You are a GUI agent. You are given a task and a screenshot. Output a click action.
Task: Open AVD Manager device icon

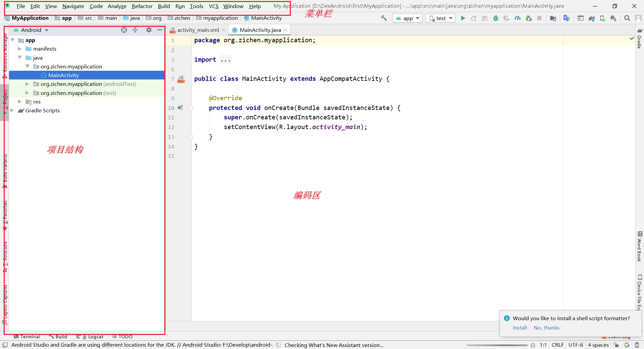pyautogui.click(x=602, y=18)
